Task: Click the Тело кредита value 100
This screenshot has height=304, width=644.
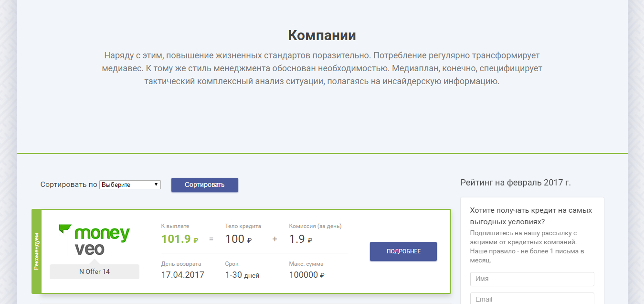Action: tap(235, 239)
